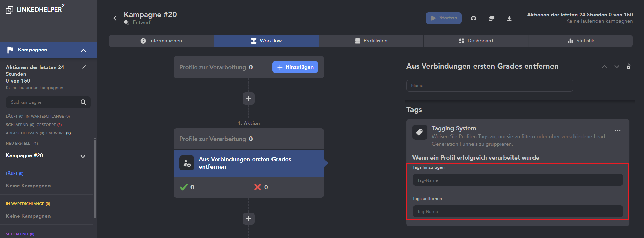Switch to the Profillisten tab
Image resolution: width=644 pixels, height=238 pixels.
(371, 41)
